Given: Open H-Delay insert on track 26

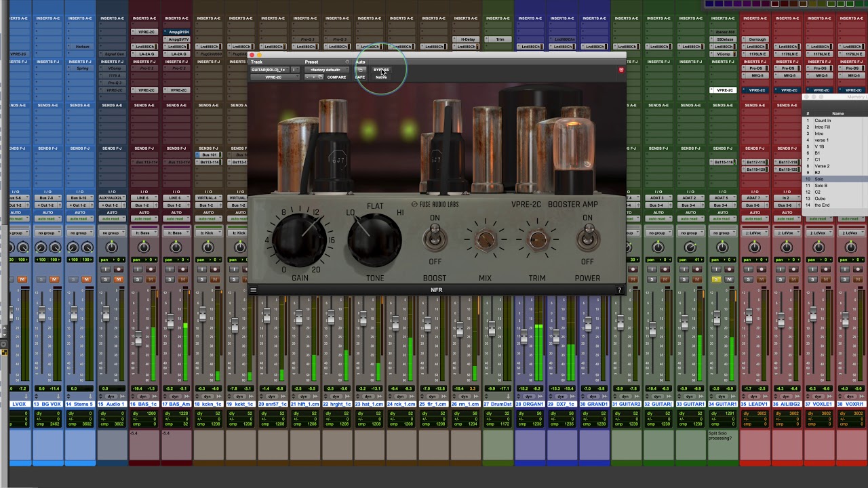Looking at the screenshot, I should coord(466,39).
